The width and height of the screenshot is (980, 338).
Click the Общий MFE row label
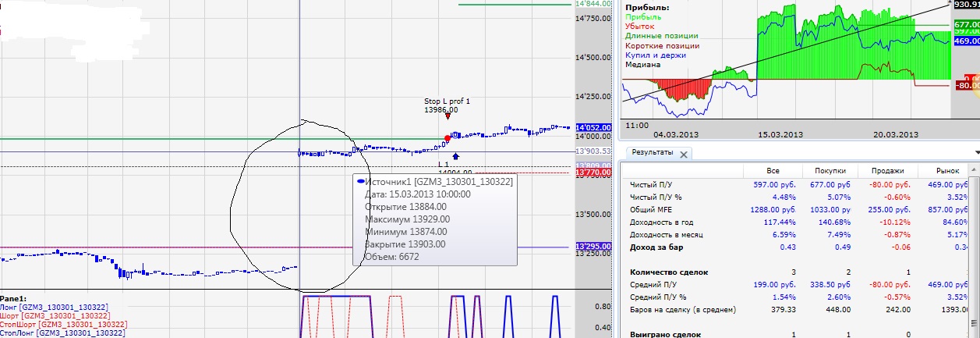pyautogui.click(x=653, y=210)
